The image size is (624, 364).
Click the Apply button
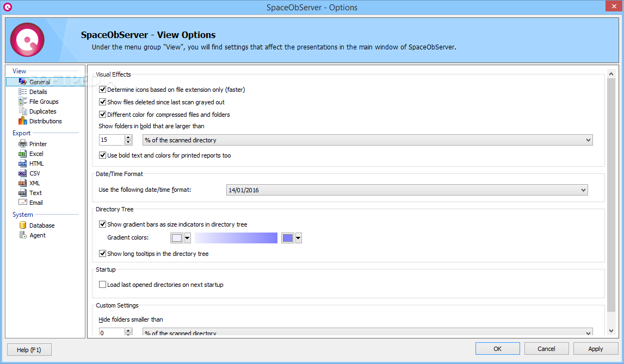[x=595, y=348]
